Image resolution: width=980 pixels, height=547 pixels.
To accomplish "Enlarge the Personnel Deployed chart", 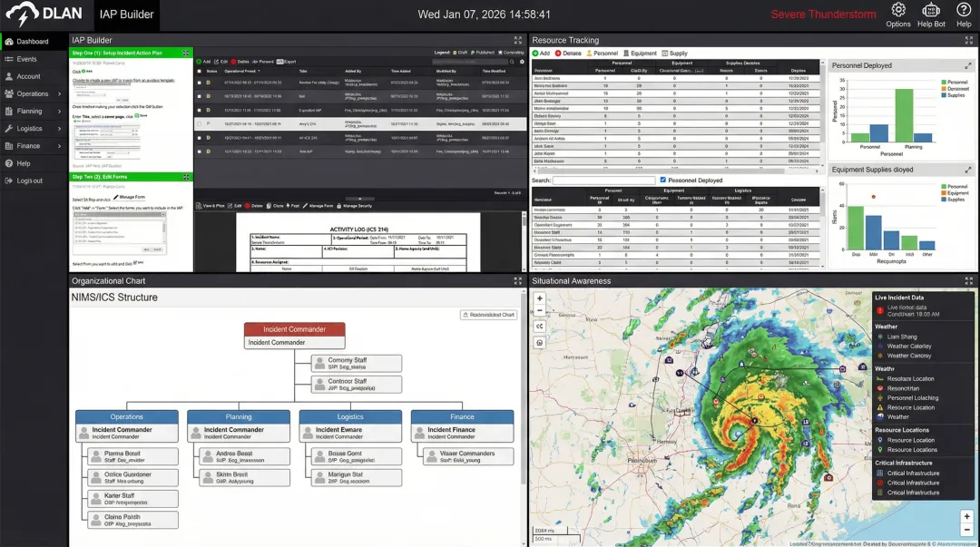I will 967,65.
